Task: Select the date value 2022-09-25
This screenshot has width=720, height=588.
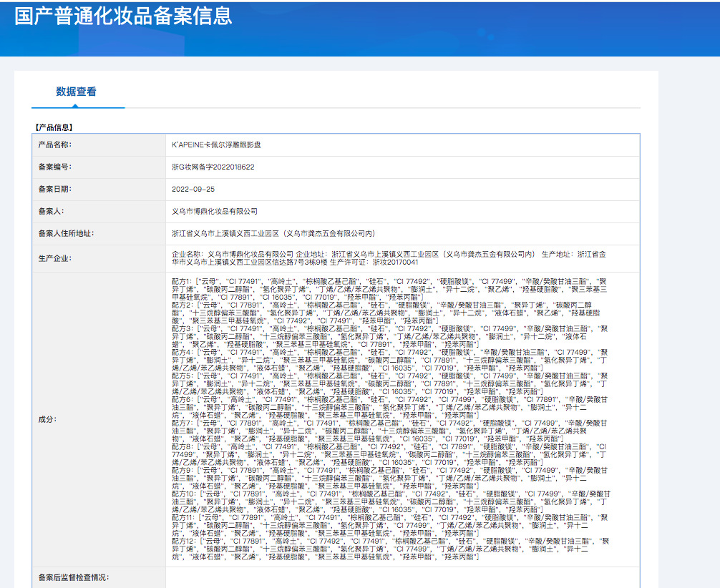Action: pyautogui.click(x=193, y=189)
